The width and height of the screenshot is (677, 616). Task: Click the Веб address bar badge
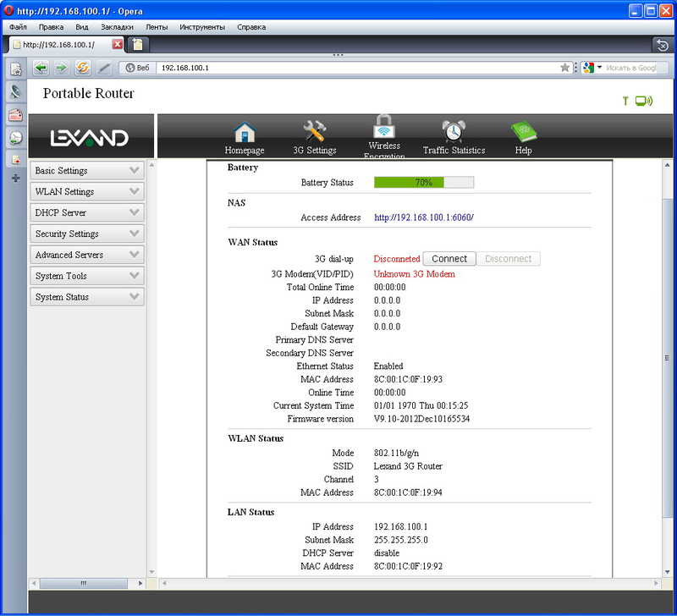tap(137, 68)
